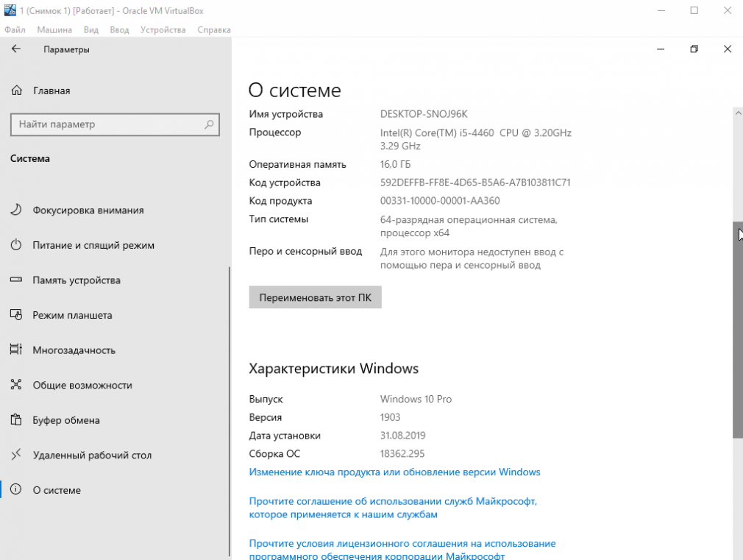Click the edition value Windows 10 Pro
Viewport: 743px width, 560px height.
[416, 399]
